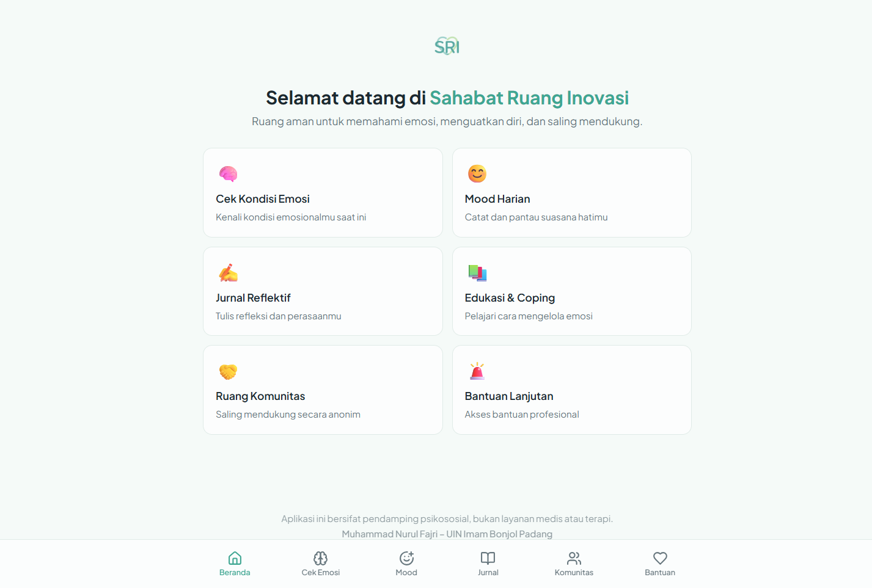Open the Bantuan Lanjutan card title
Screen dimensions: 872x588
click(509, 396)
